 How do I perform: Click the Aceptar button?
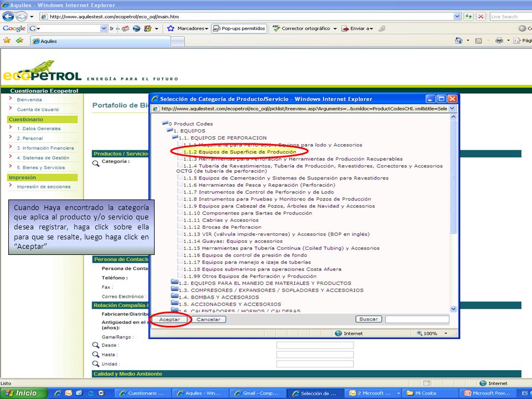point(170,319)
